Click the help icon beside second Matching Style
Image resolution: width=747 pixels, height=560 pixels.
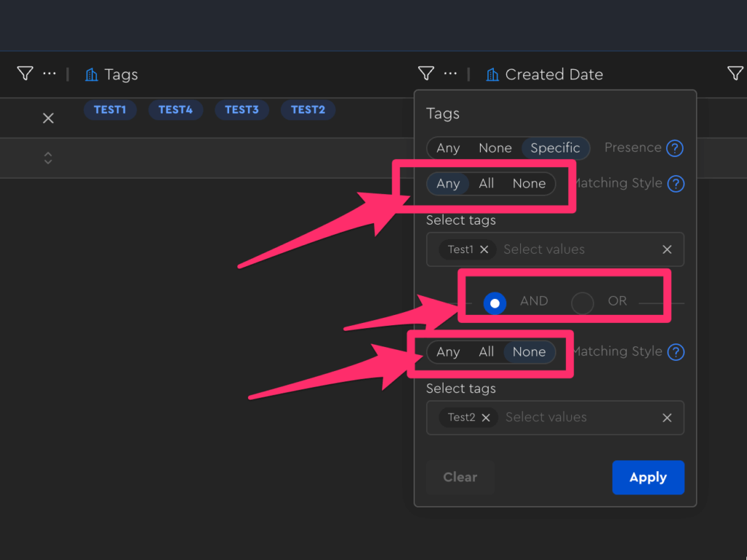(676, 352)
